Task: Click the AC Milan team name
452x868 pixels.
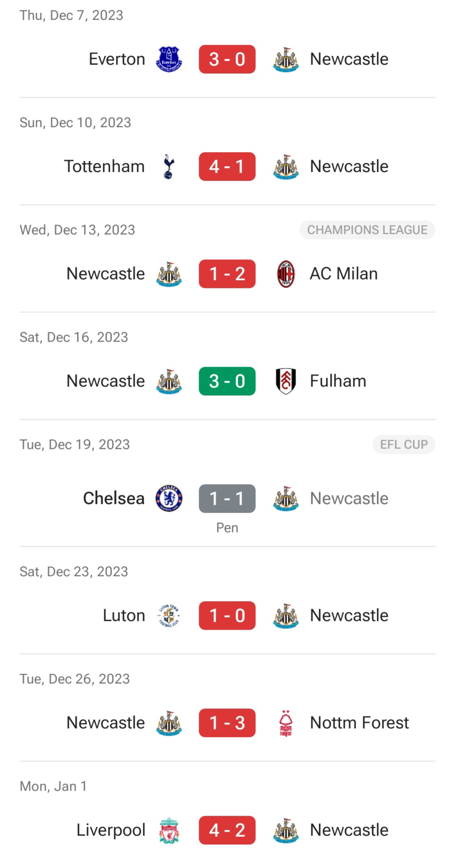Action: [x=343, y=274]
